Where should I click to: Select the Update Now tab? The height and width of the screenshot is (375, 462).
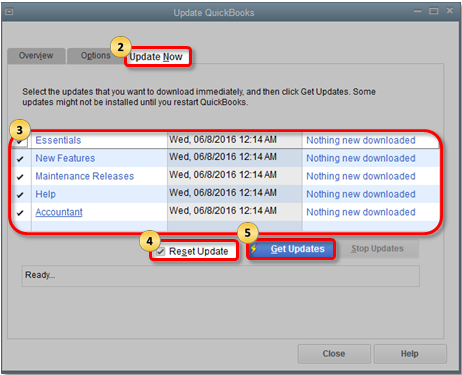coord(156,57)
